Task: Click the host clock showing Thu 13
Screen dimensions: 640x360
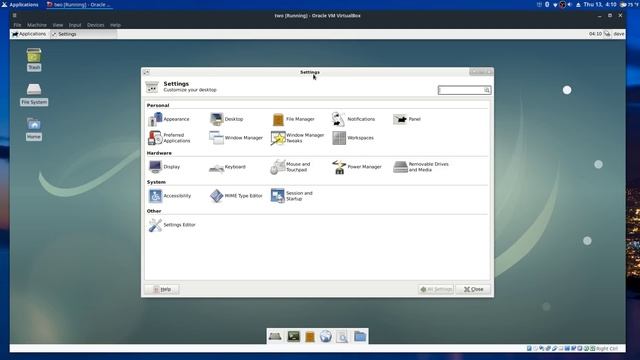Action: tap(600, 4)
